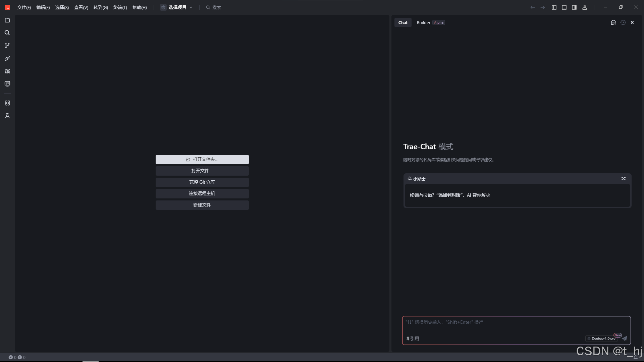Open the chat history clock icon
Screen dimensions: 644x362
(623, 22)
